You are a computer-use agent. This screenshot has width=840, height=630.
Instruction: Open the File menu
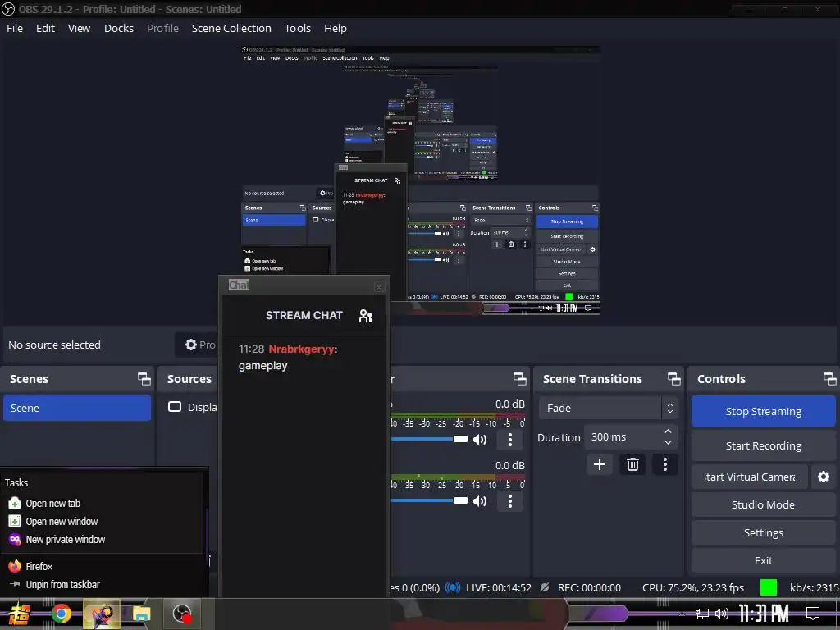click(15, 29)
